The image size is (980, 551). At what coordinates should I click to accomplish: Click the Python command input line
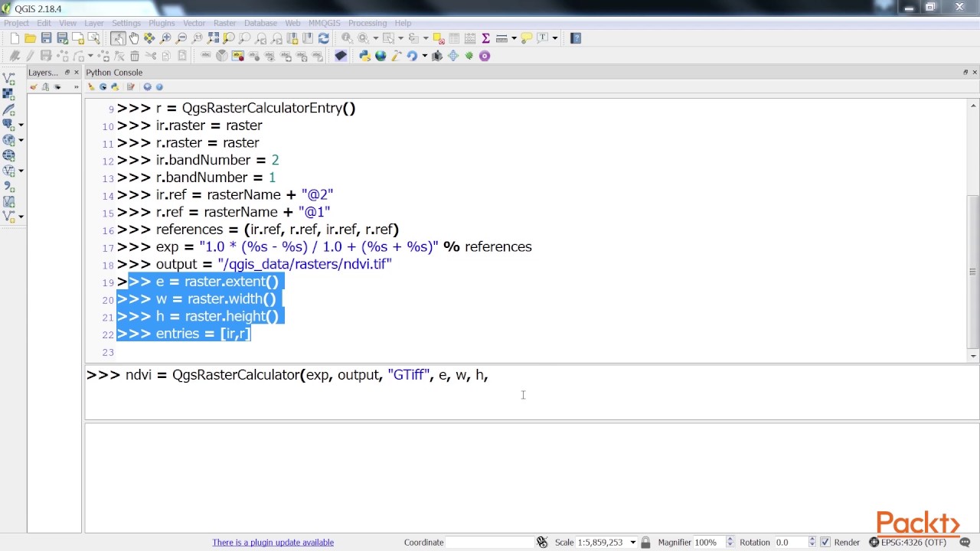(x=532, y=392)
